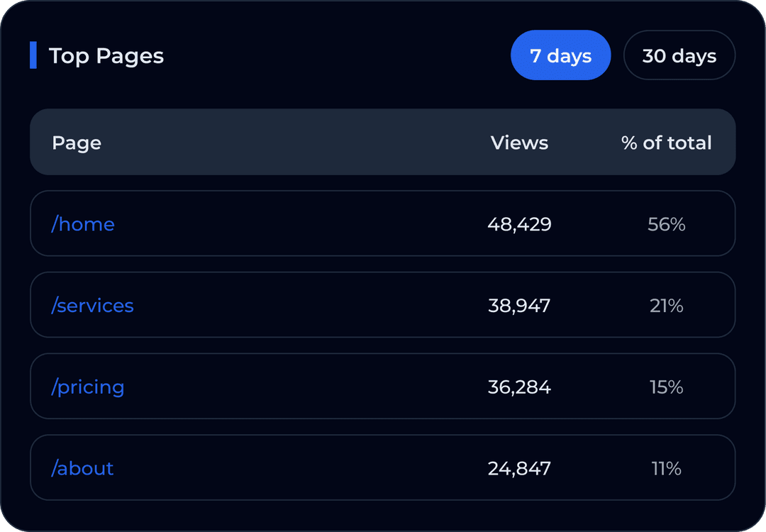Select the 7 days time filter
This screenshot has height=532, width=766.
(561, 55)
